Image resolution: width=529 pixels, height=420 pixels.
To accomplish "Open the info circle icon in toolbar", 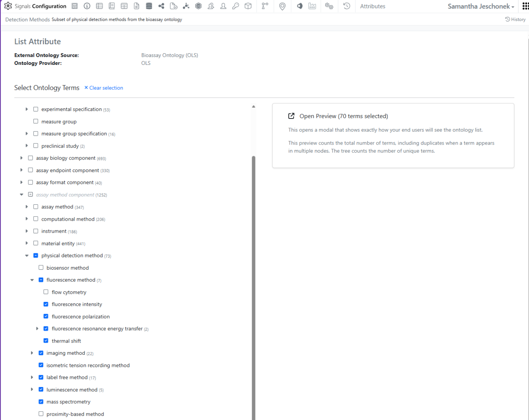I will pyautogui.click(x=87, y=6).
